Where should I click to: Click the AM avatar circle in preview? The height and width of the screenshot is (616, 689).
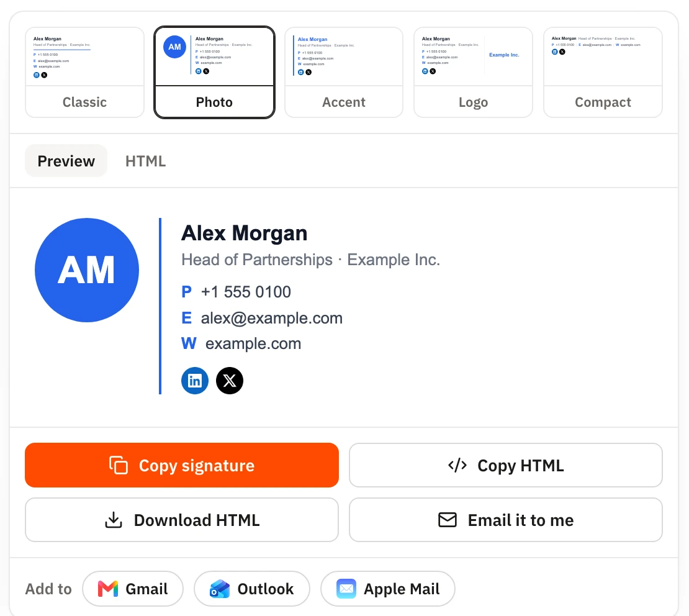pyautogui.click(x=87, y=270)
